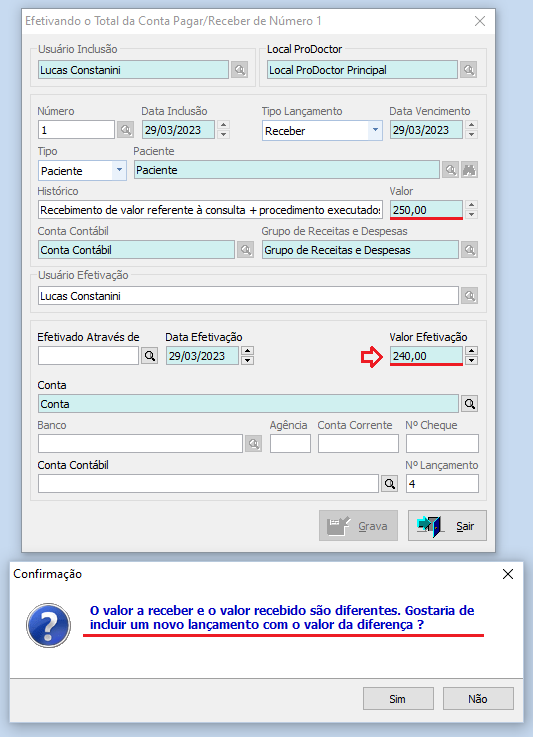Search using the Efetivado Através de magnifier
The image size is (533, 737).
click(149, 356)
